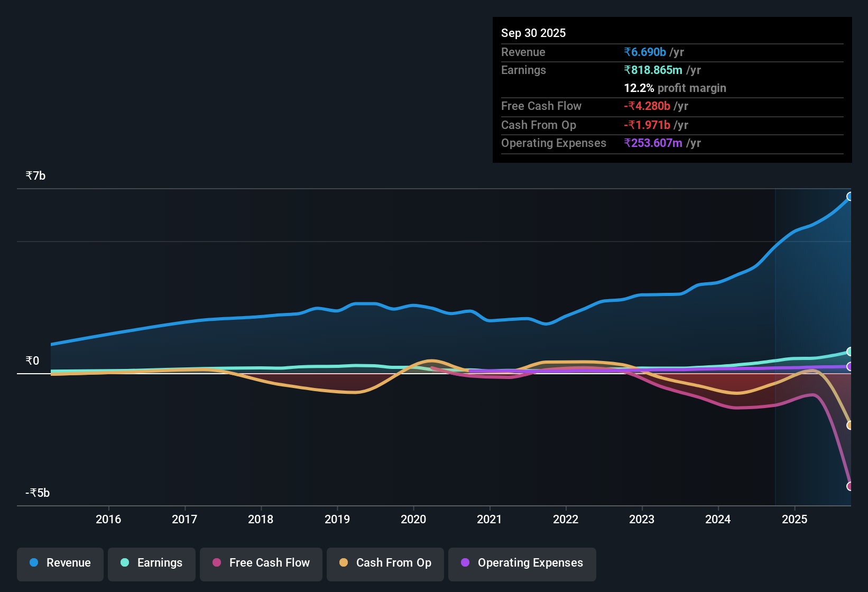Toggle the Free Cash Flow series visibility
868x592 pixels.
[261, 563]
